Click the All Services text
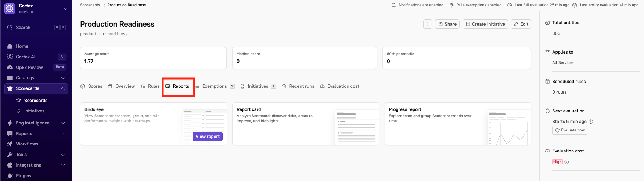The width and height of the screenshot is (644, 181). click(x=563, y=63)
